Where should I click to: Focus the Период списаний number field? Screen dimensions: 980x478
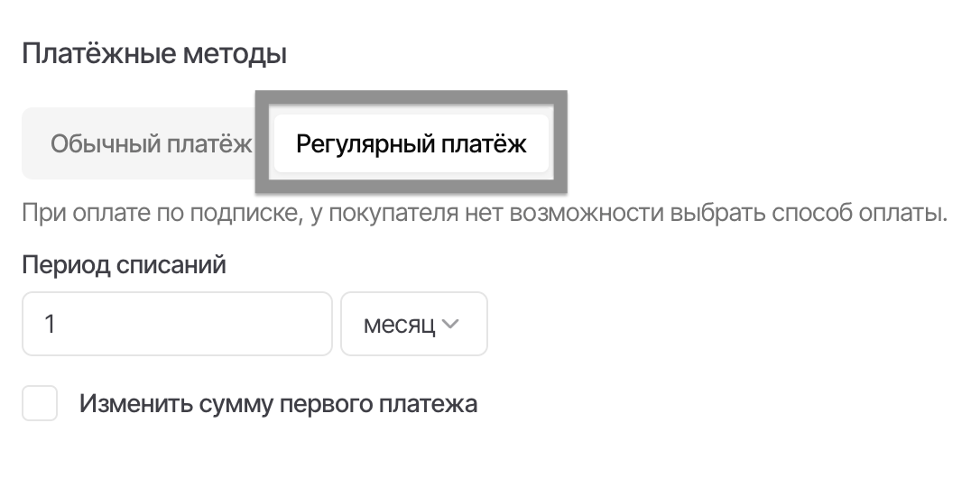tap(177, 324)
